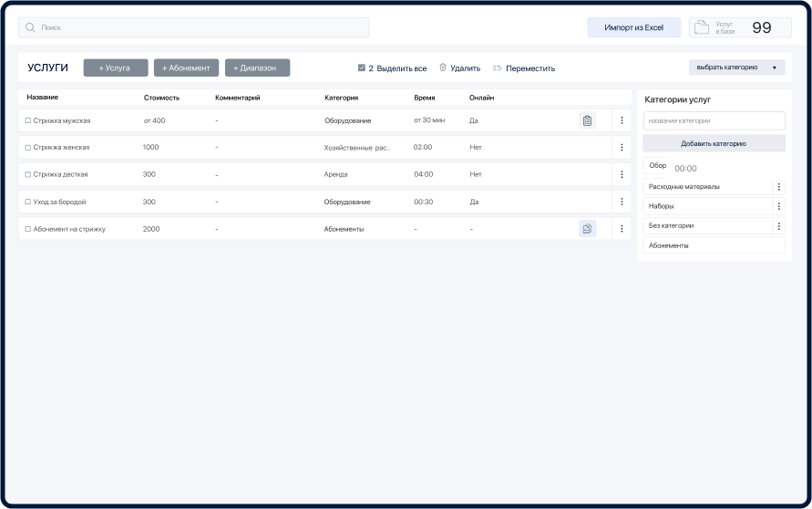
Task: Expand the выбрать категорию dropdown
Action: pyautogui.click(x=736, y=68)
